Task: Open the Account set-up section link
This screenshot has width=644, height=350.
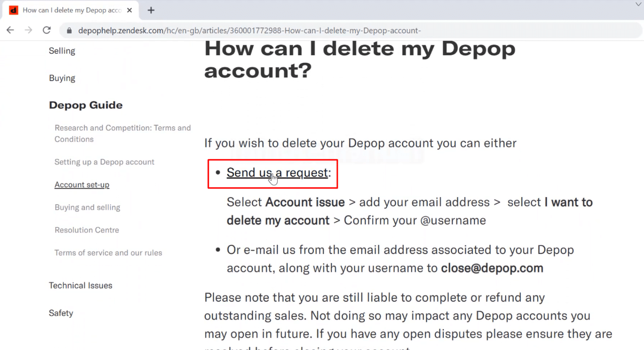Action: pos(82,185)
